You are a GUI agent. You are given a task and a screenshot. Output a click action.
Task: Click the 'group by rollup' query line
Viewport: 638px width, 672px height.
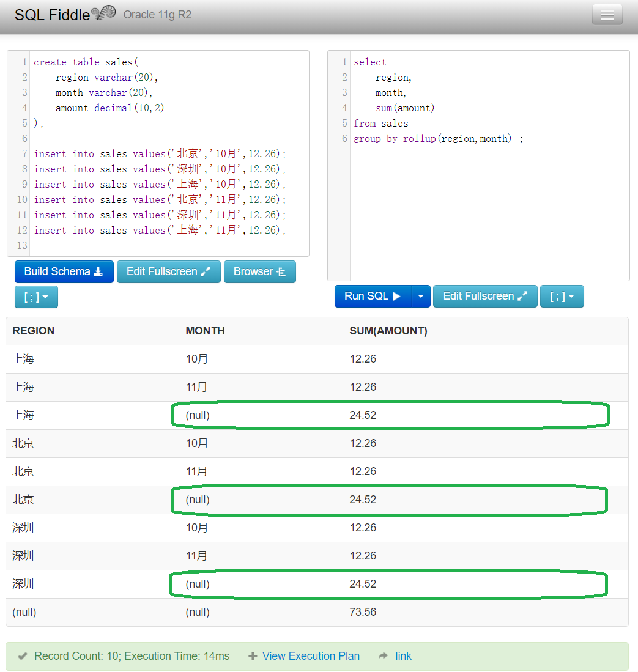[x=438, y=139]
